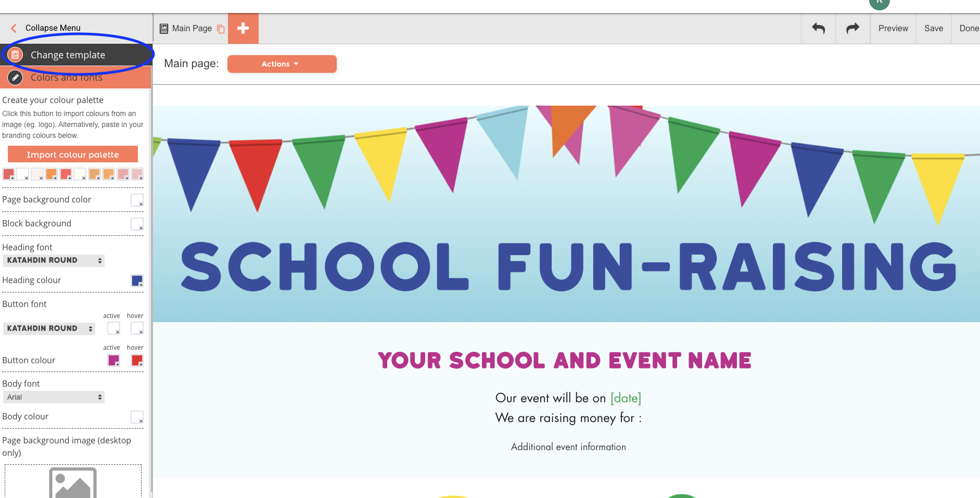Open the Body colour swatch
This screenshot has width=980, height=498.
(x=137, y=417)
